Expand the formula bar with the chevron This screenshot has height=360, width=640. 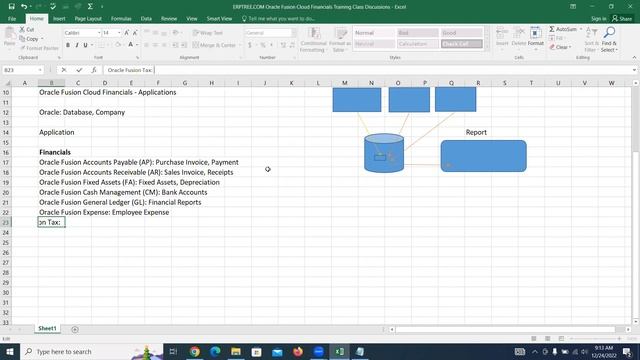click(x=634, y=70)
